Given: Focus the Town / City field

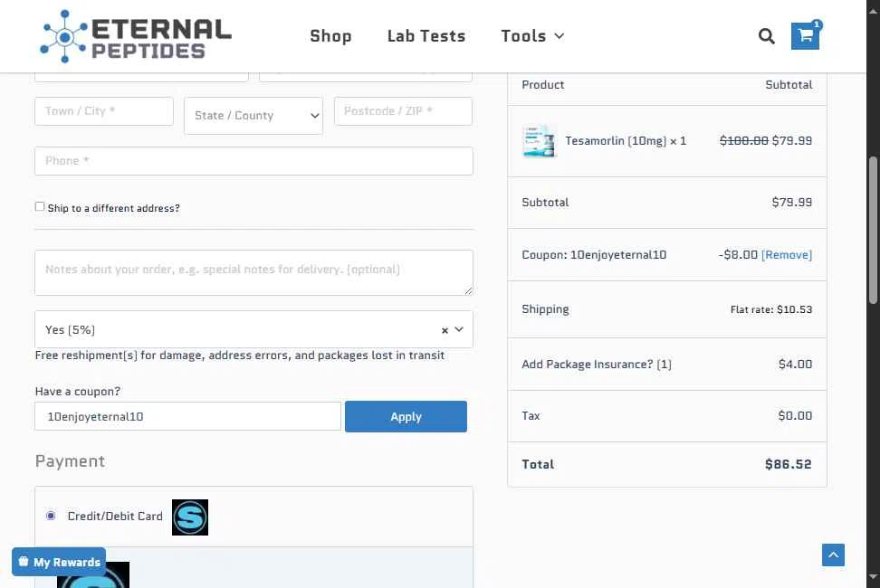Looking at the screenshot, I should click(x=104, y=111).
